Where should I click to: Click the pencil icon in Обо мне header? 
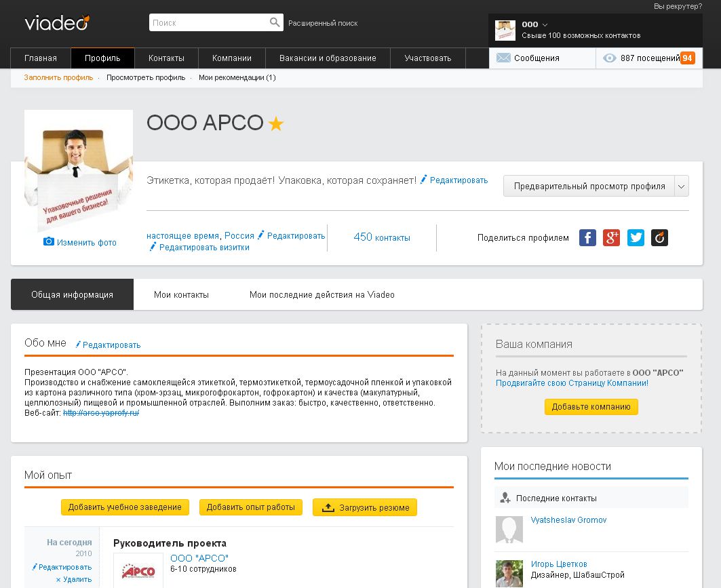[x=78, y=345]
